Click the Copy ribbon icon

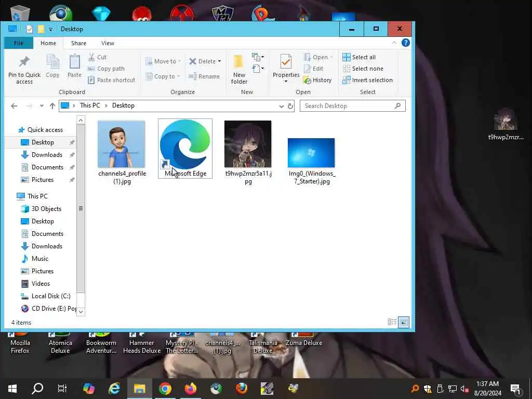(52, 66)
